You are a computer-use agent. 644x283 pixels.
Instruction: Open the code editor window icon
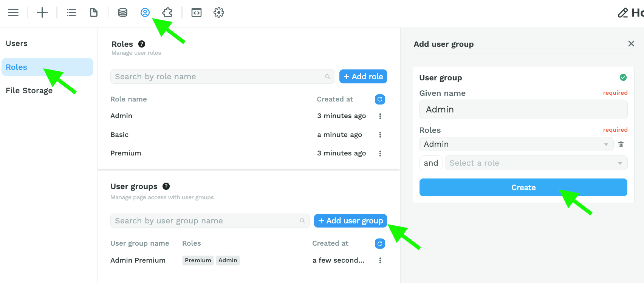(197, 12)
